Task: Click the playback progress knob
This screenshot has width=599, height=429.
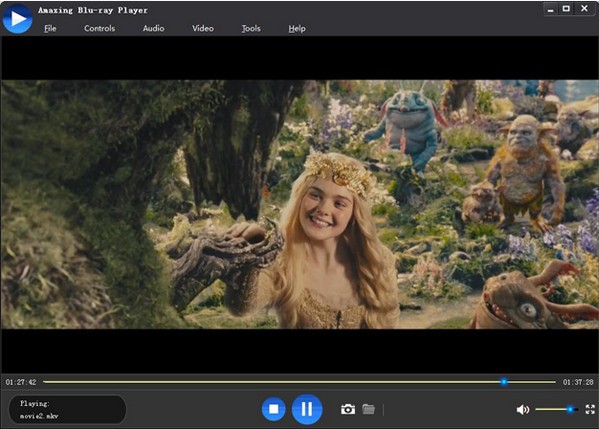Action: point(504,382)
